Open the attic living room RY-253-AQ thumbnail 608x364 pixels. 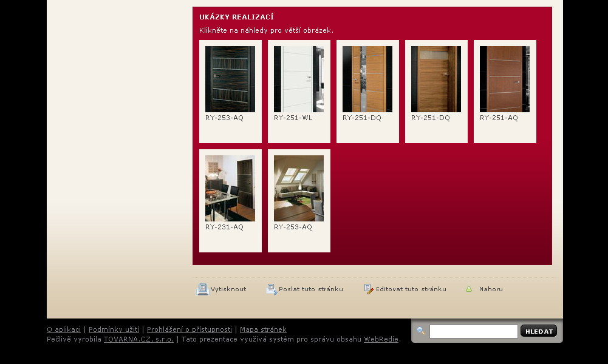[299, 188]
